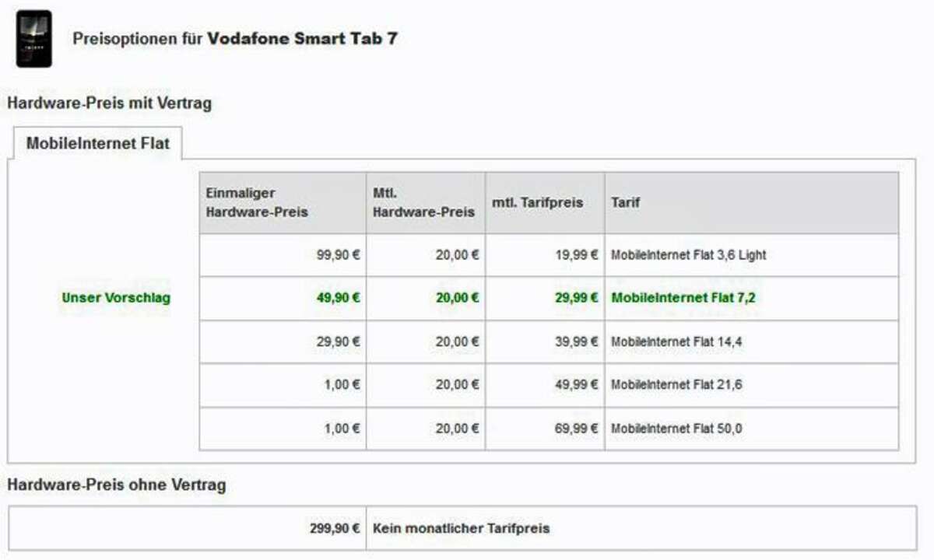Click the green 29,99 € monthly tariff price

tap(575, 298)
